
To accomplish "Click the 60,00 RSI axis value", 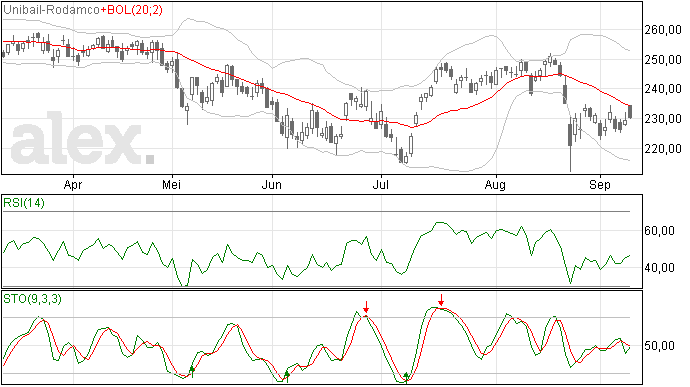I will [x=659, y=231].
